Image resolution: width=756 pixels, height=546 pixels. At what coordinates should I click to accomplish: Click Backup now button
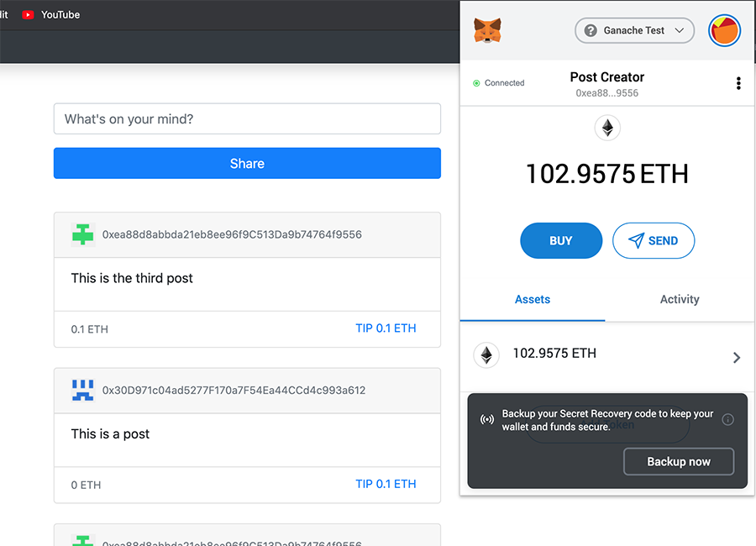pyautogui.click(x=679, y=462)
